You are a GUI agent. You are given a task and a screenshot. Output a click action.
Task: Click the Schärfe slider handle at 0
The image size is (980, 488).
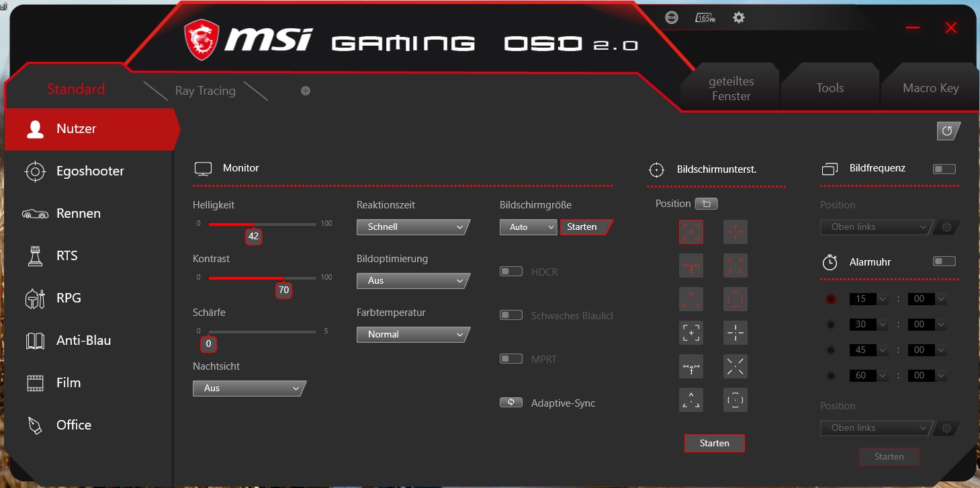209,344
